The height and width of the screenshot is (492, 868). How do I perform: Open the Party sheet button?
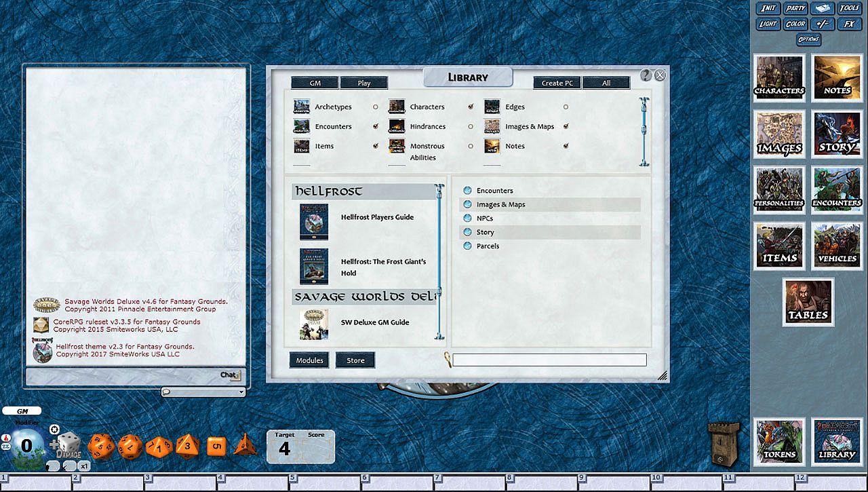[795, 9]
